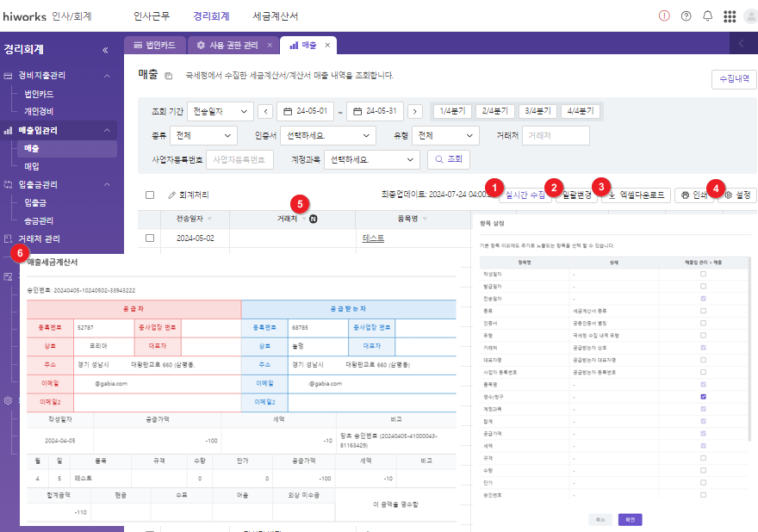
Task: Select 송금관리 in the sidebar
Action: 39,221
